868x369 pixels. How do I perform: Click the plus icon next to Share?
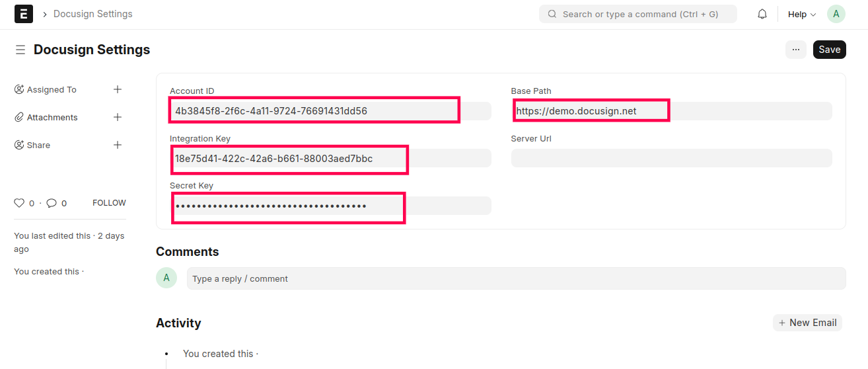coord(118,145)
